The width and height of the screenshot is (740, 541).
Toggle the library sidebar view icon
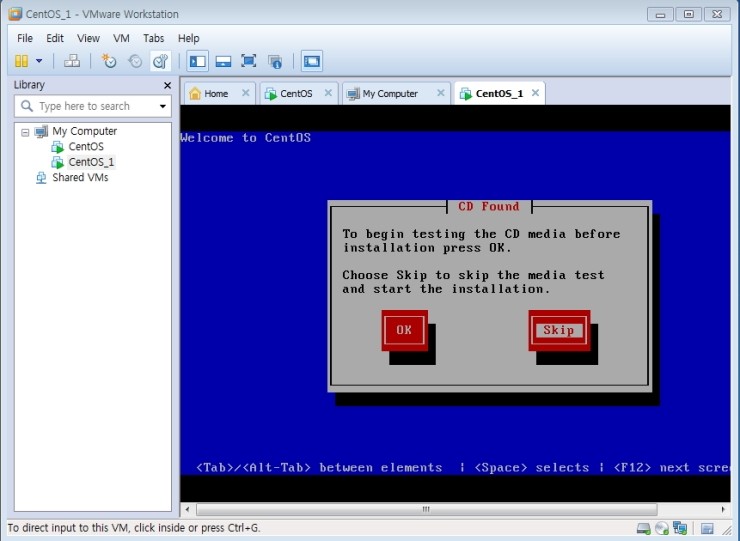pos(197,61)
